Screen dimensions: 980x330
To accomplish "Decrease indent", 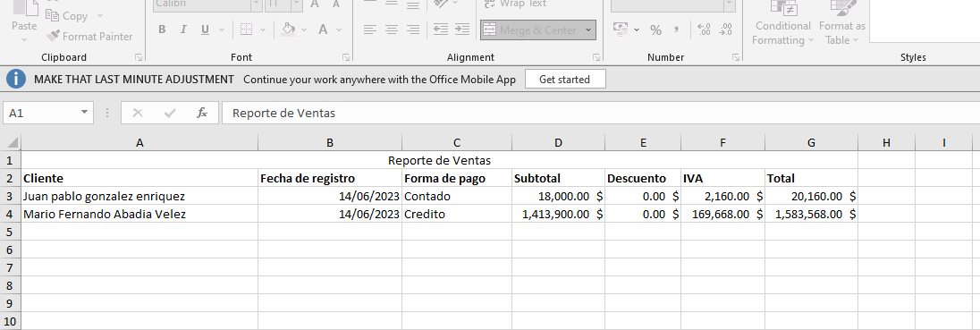I will point(441,30).
